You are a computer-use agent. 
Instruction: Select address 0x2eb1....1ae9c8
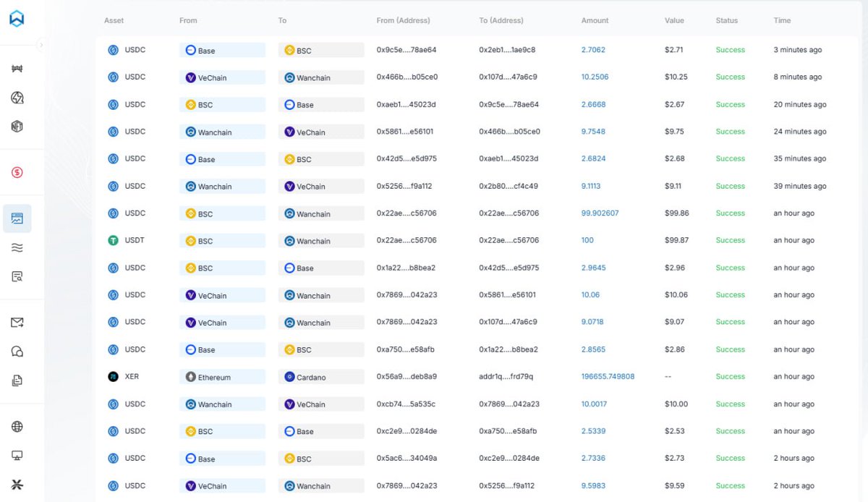pos(506,50)
